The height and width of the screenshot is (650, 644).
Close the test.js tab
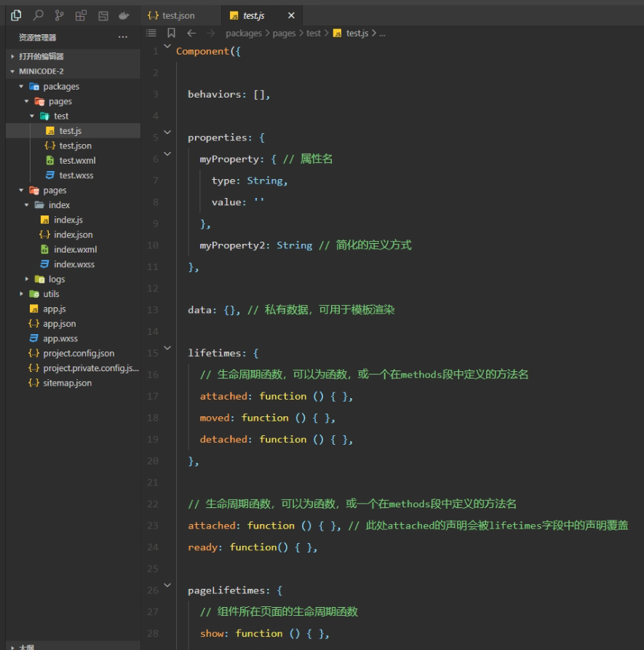(291, 16)
